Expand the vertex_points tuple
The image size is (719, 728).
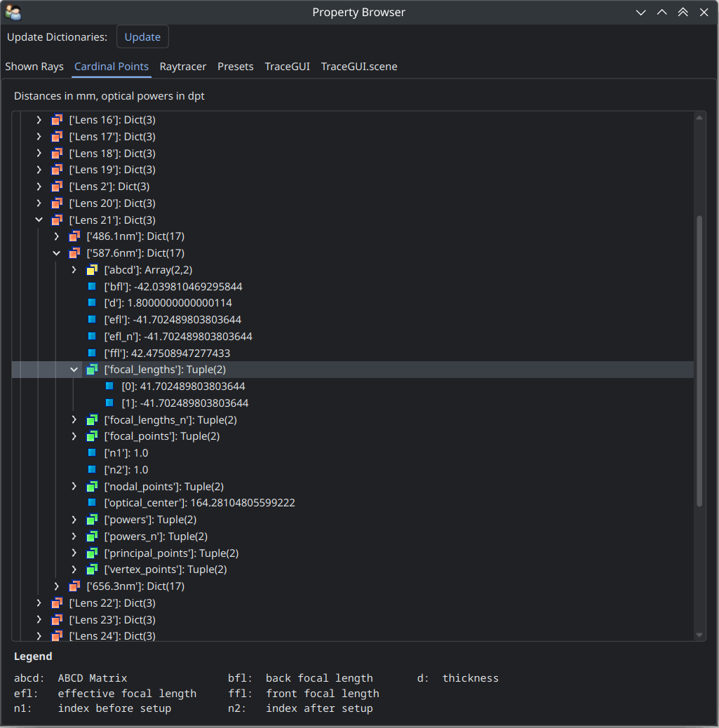pos(74,569)
